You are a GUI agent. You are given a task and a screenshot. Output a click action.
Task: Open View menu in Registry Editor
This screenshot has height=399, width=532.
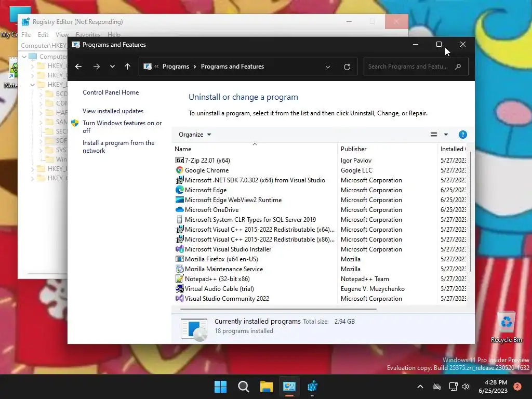62,35
